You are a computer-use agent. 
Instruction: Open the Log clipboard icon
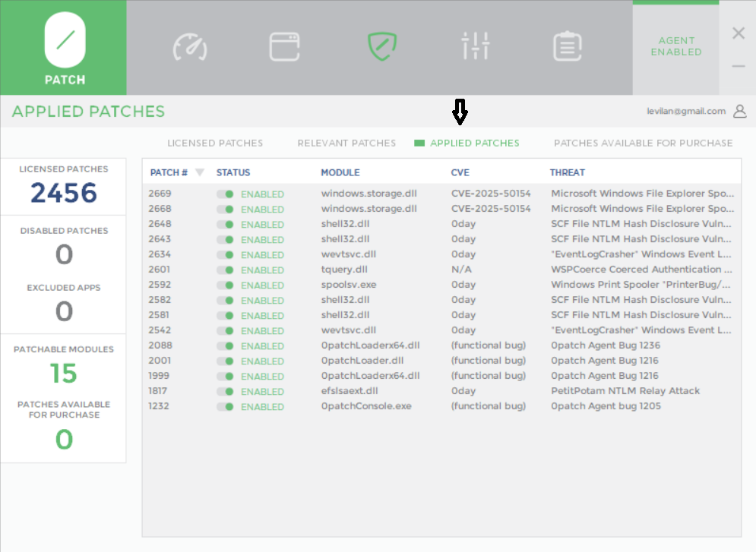pyautogui.click(x=567, y=46)
